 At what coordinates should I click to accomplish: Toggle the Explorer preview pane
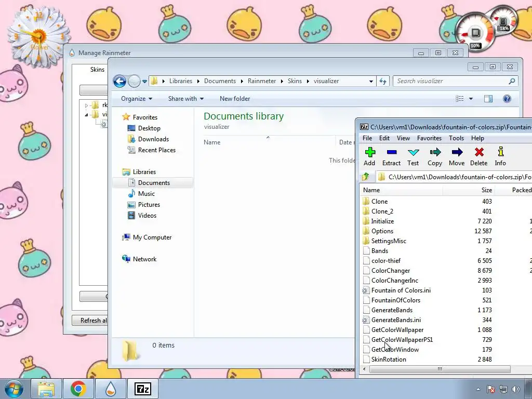click(488, 99)
